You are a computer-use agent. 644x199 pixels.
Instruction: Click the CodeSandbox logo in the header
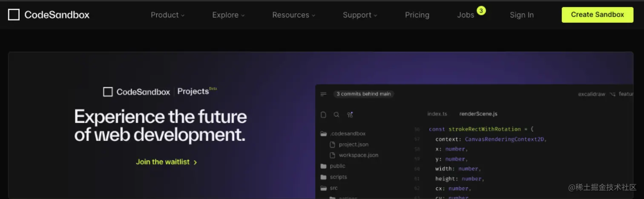point(49,15)
